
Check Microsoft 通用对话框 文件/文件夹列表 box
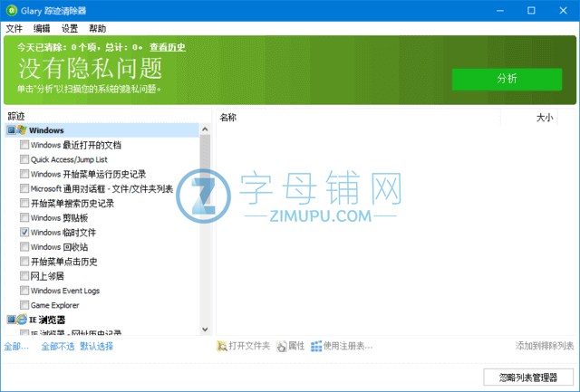point(24,188)
